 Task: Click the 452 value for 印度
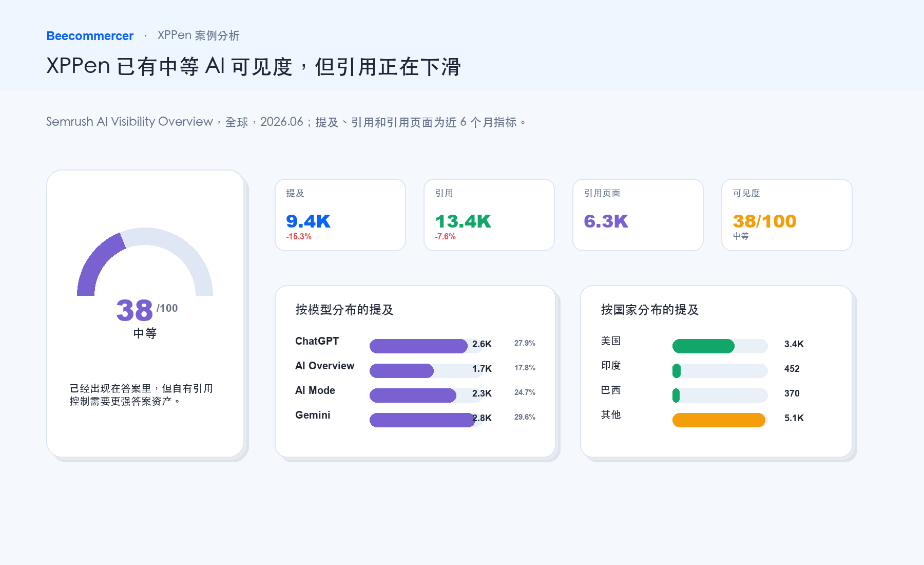pyautogui.click(x=792, y=369)
